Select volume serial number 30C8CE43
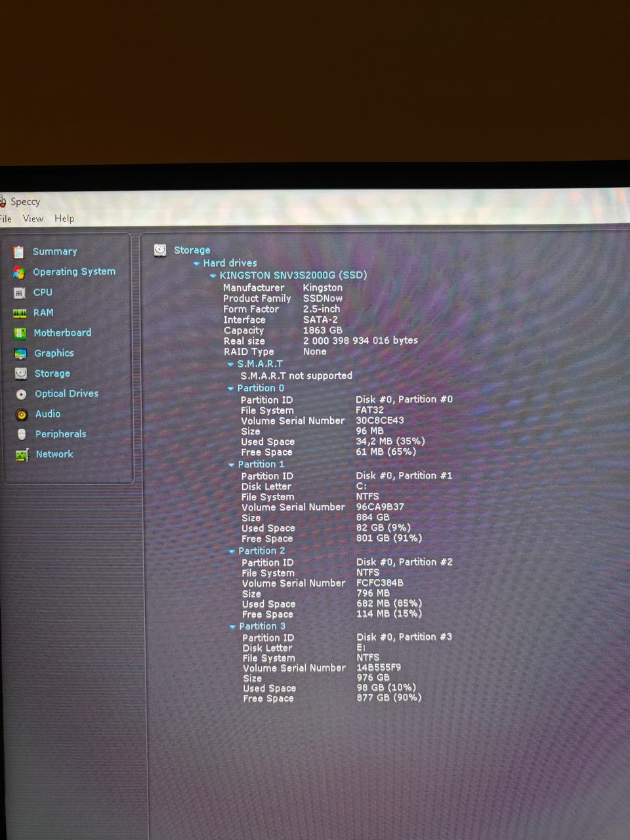This screenshot has height=840, width=630. [380, 420]
